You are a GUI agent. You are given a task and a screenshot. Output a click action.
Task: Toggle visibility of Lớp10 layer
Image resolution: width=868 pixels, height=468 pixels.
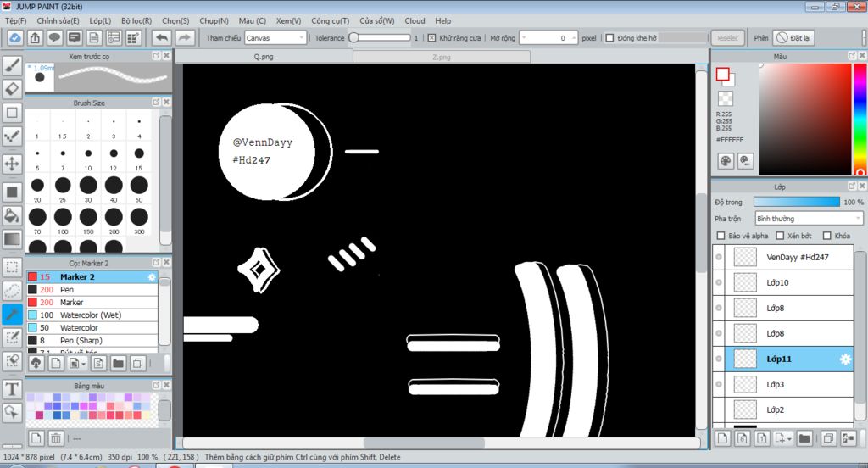[x=719, y=282]
